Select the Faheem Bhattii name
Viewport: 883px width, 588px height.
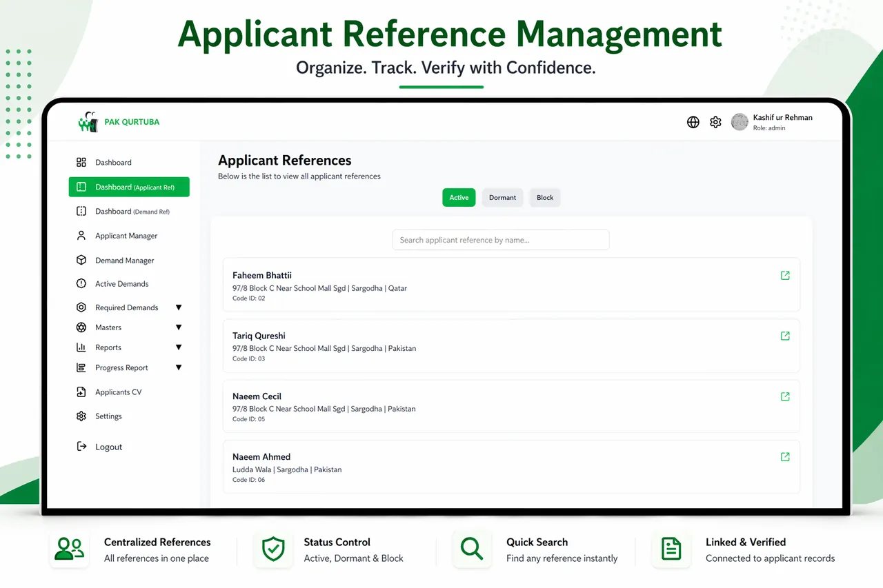tap(262, 276)
